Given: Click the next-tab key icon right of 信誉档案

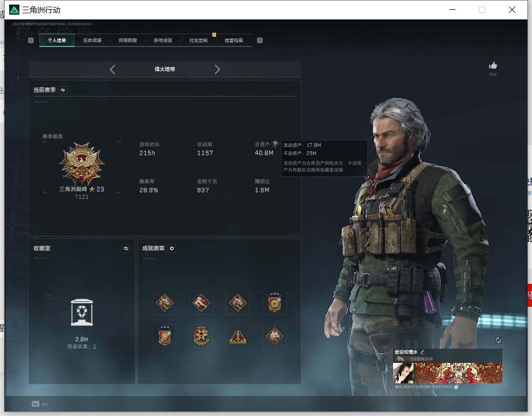Looking at the screenshot, I should 260,40.
